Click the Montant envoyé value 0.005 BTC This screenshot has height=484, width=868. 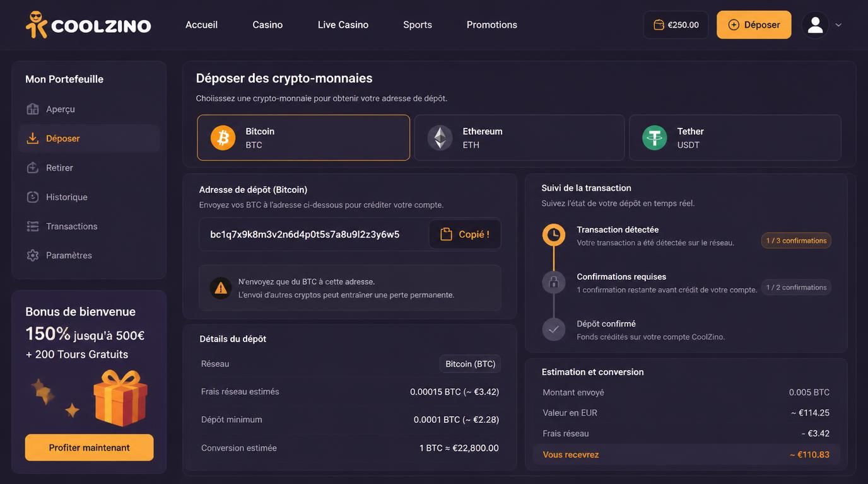tap(809, 392)
